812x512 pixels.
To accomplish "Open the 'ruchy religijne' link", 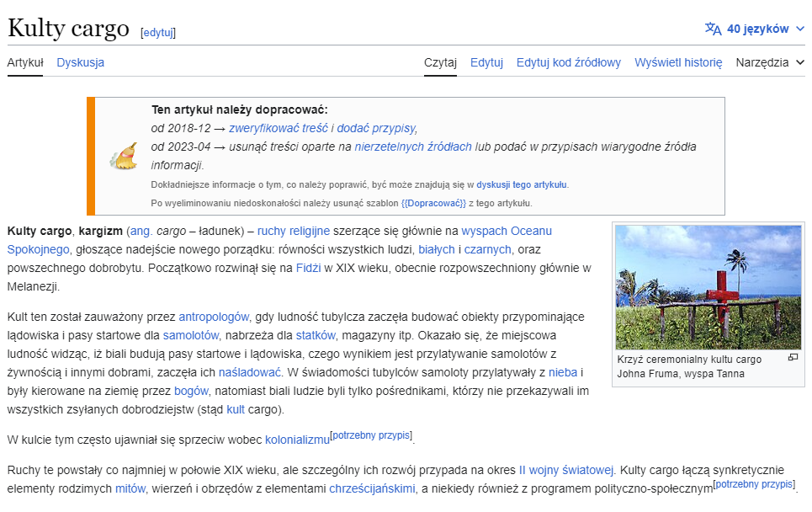I will click(x=293, y=231).
